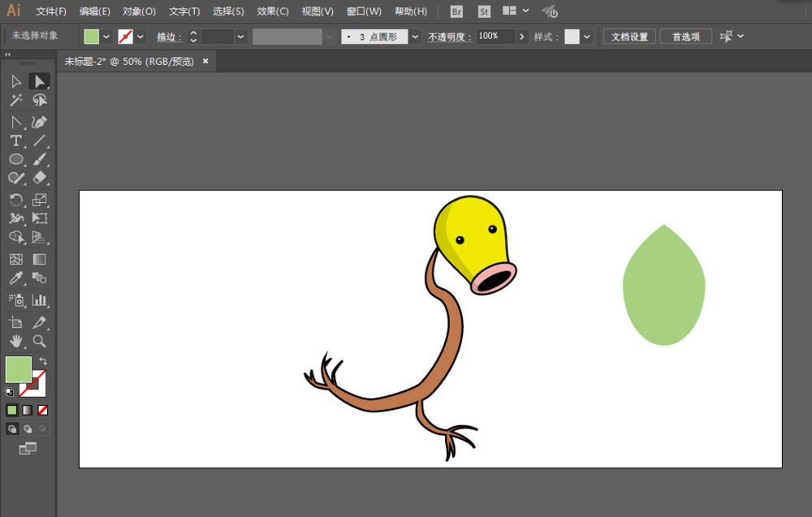Open the fill color dropdown in control bar
The height and width of the screenshot is (517, 812).
point(106,37)
